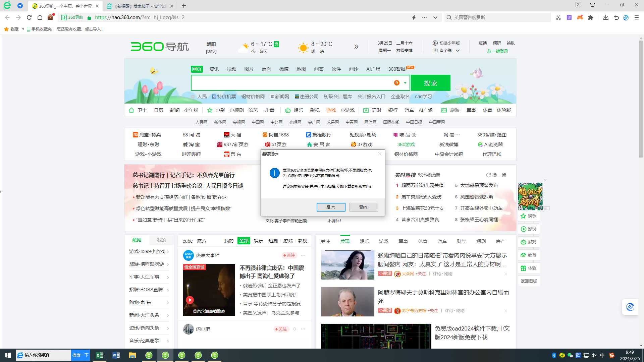Open 一键登录 link

[x=498, y=51]
